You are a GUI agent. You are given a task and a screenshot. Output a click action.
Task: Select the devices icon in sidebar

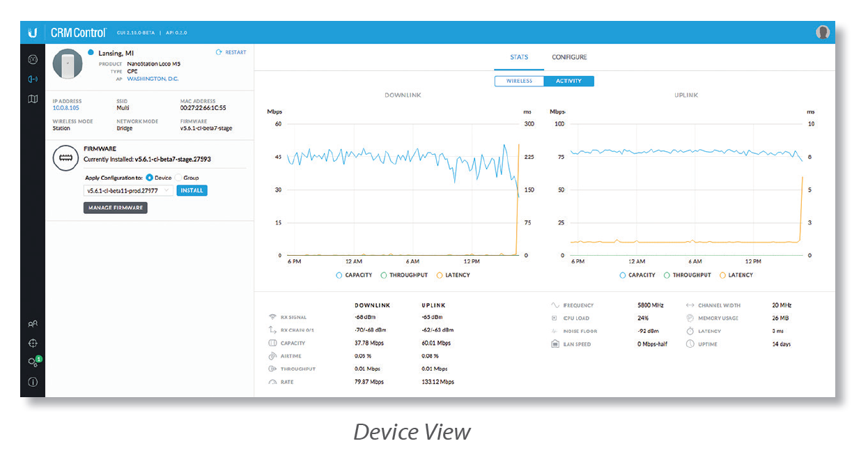click(x=33, y=79)
